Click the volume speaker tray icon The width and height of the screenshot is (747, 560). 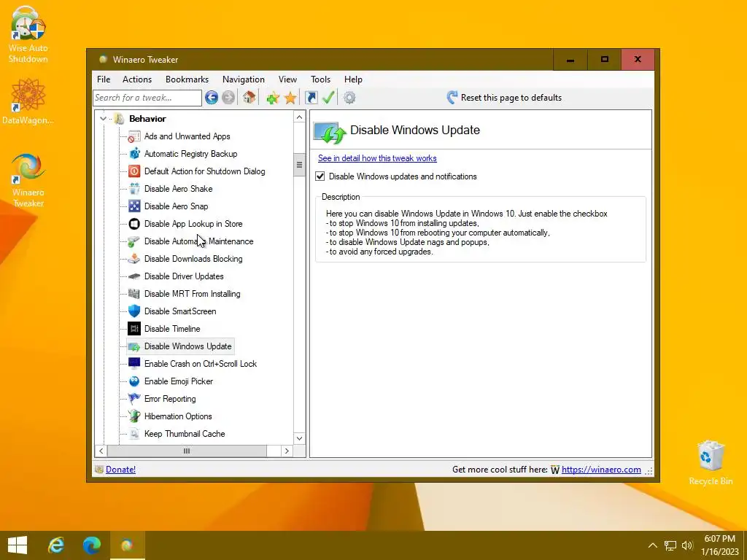pos(687,545)
